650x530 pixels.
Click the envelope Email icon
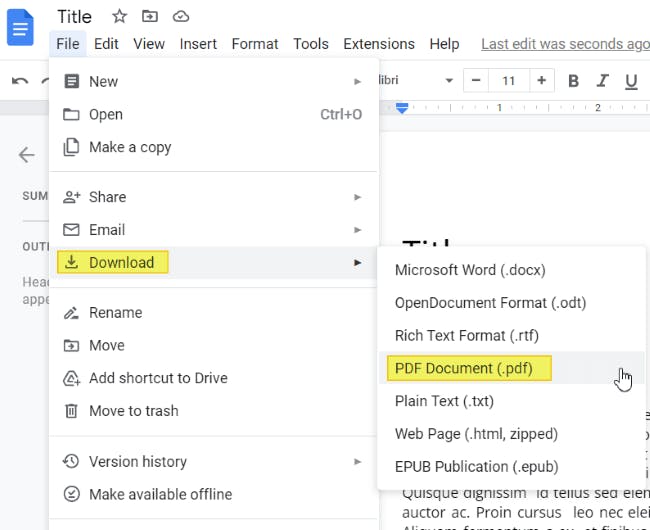71,230
